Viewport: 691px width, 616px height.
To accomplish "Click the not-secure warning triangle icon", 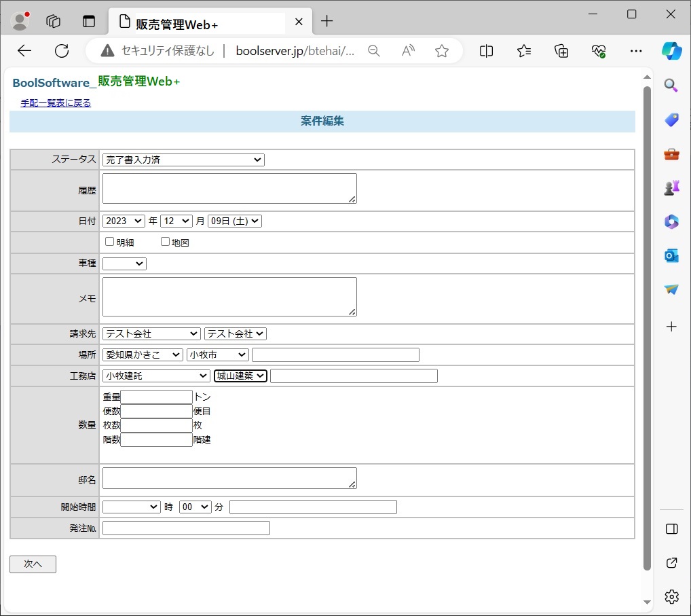I will 107,51.
